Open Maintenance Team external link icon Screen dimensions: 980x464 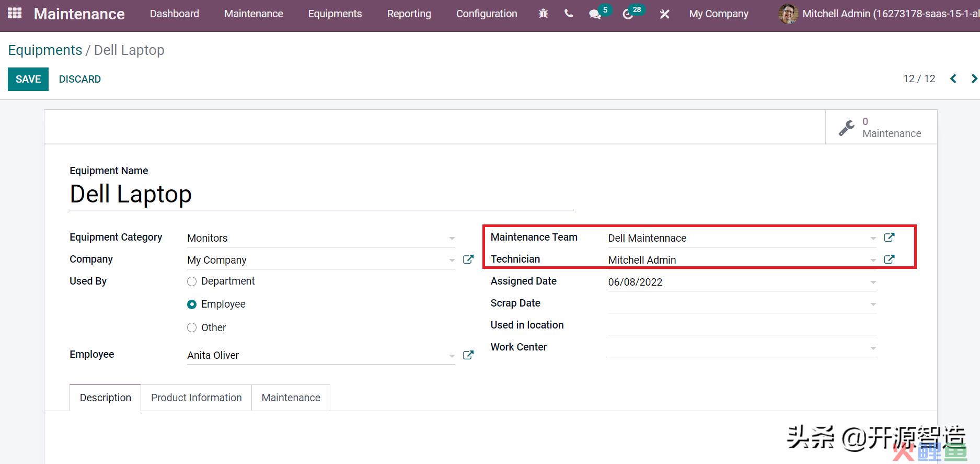[889, 237]
